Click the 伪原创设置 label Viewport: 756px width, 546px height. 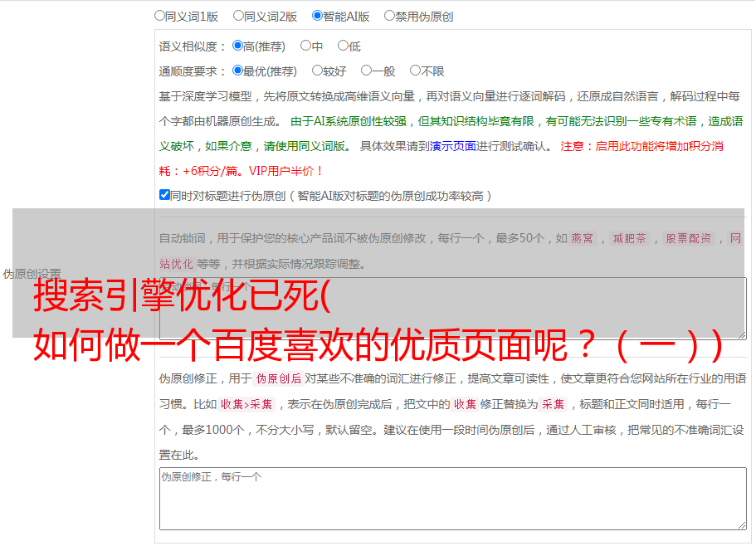pyautogui.click(x=32, y=274)
